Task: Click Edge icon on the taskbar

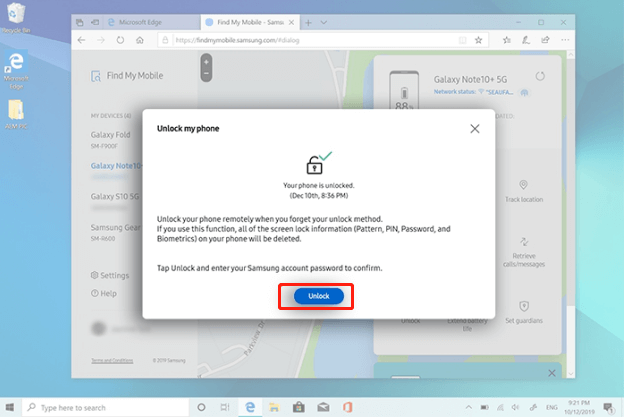Action: [x=250, y=407]
